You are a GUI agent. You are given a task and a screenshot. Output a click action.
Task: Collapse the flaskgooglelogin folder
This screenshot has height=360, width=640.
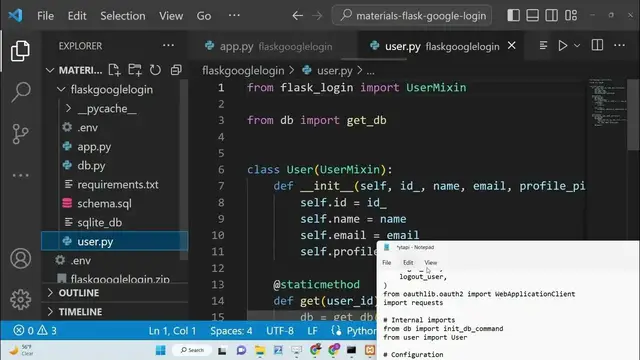61,89
